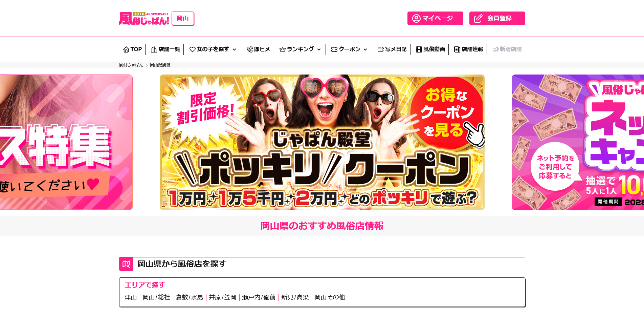Click the film icon for 風俗動画

(x=419, y=49)
